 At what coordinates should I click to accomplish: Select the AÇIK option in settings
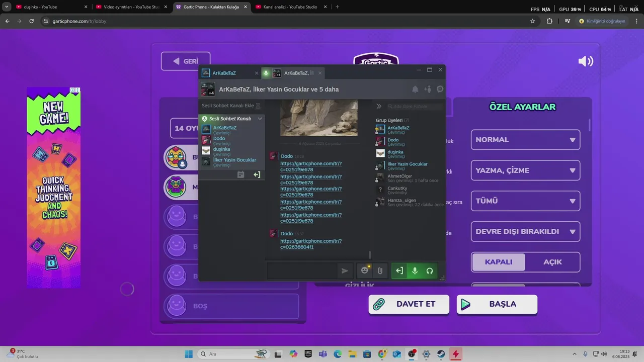coord(552,262)
